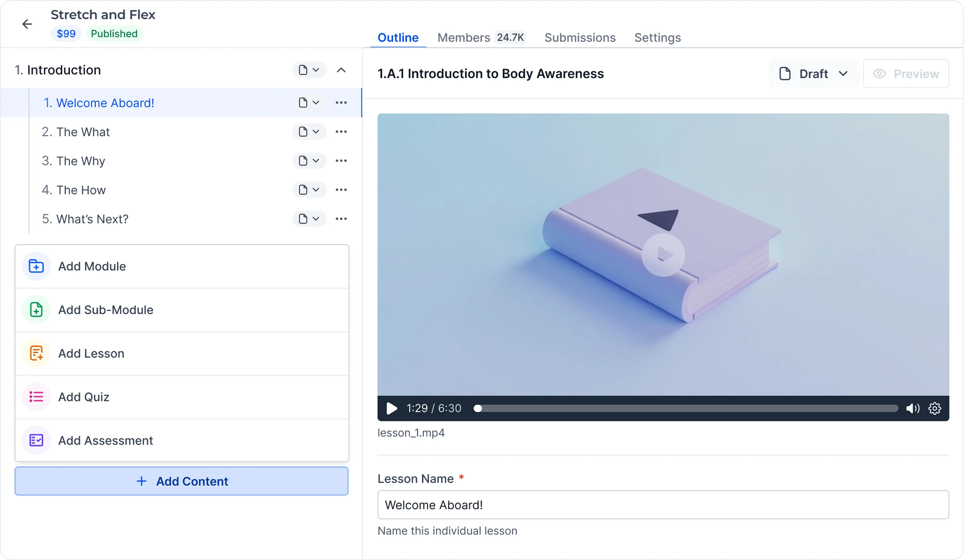Open the Settings tab
Image resolution: width=964 pixels, height=560 pixels.
point(657,37)
